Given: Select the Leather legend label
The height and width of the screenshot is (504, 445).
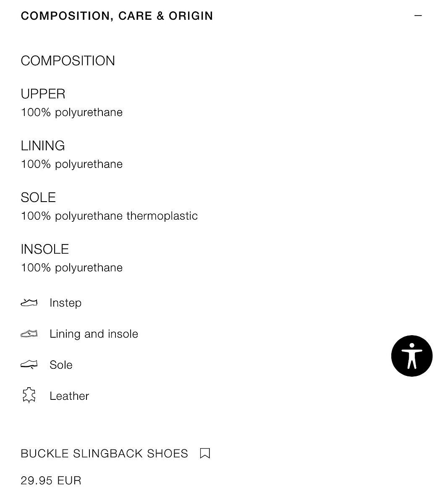Looking at the screenshot, I should pos(69,396).
